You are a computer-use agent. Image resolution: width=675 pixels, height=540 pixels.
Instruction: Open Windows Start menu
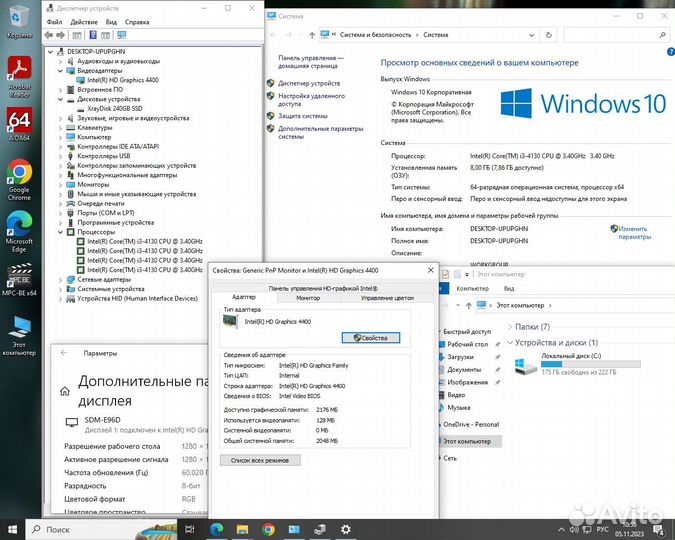coord(12,529)
